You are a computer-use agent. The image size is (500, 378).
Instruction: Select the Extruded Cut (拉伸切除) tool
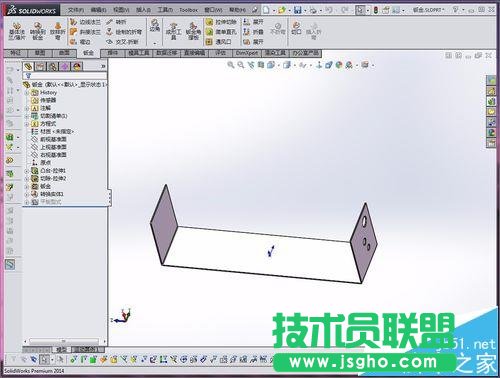221,22
